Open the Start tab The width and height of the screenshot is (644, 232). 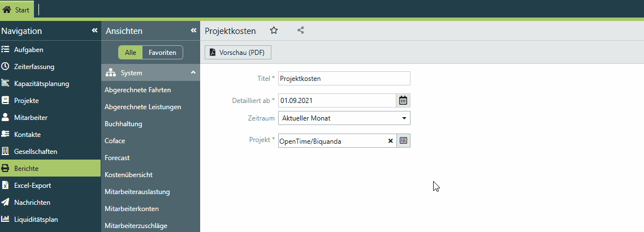[16, 10]
